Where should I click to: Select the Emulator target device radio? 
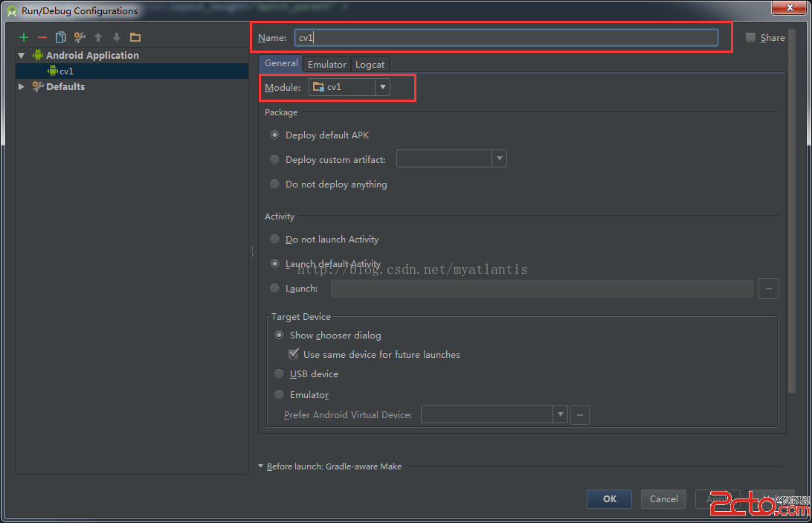(x=279, y=394)
